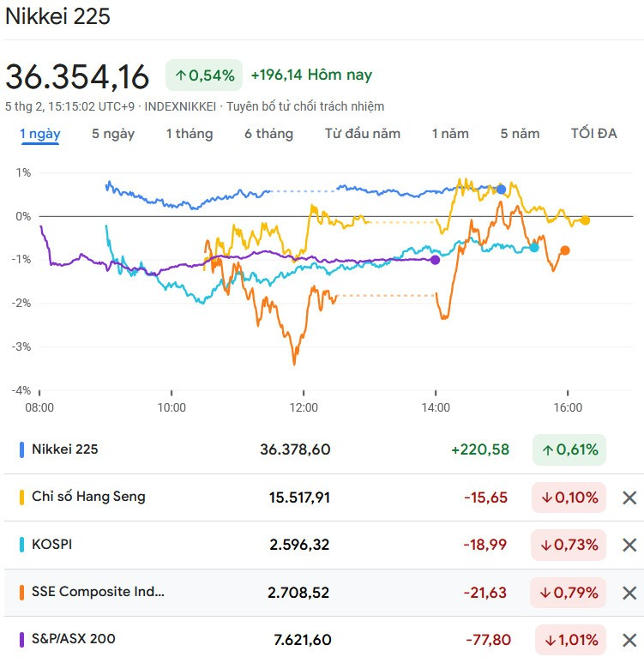Click the cyan KOSPI color marker
The width and height of the screenshot is (644, 663).
point(21,545)
